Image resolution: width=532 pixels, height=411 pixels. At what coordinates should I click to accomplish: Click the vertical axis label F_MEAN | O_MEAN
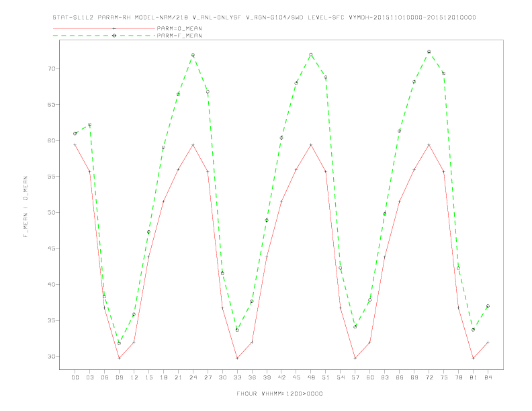pyautogui.click(x=26, y=207)
